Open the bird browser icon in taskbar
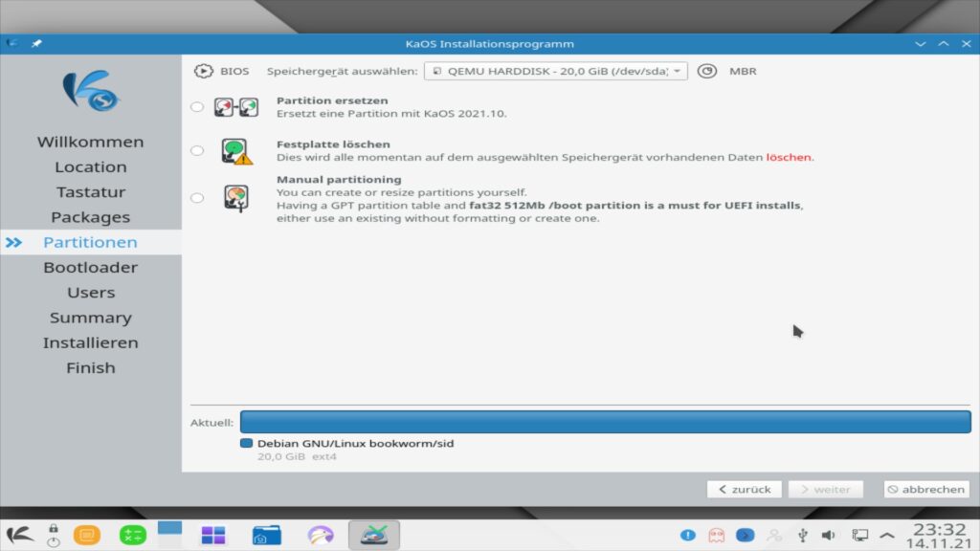 tap(321, 536)
